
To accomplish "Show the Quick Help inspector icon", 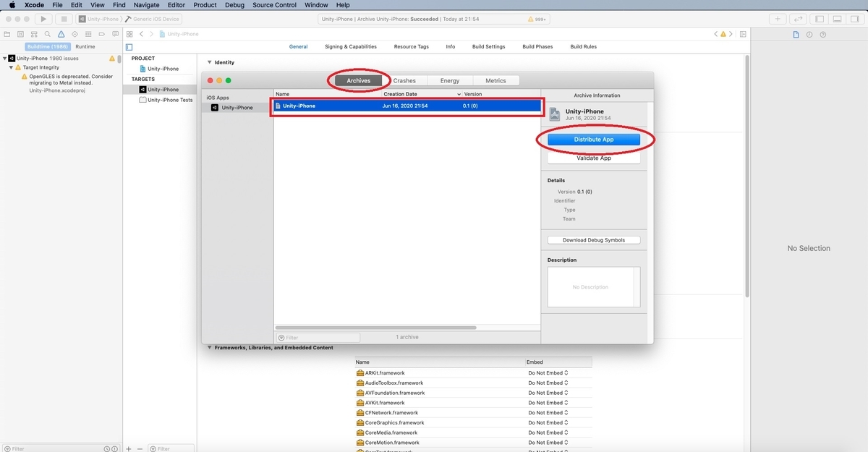I will pyautogui.click(x=822, y=34).
